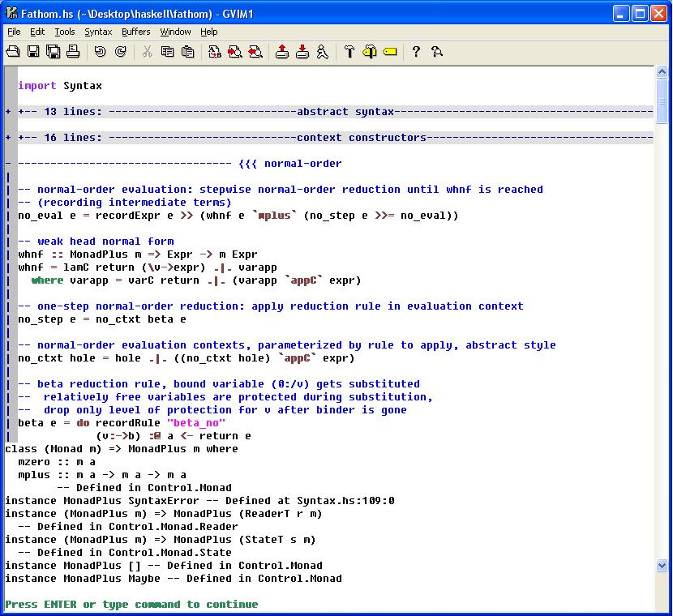This screenshot has height=616, width=673.
Task: Expand the folded "context constructors" section
Action: (x=8, y=138)
